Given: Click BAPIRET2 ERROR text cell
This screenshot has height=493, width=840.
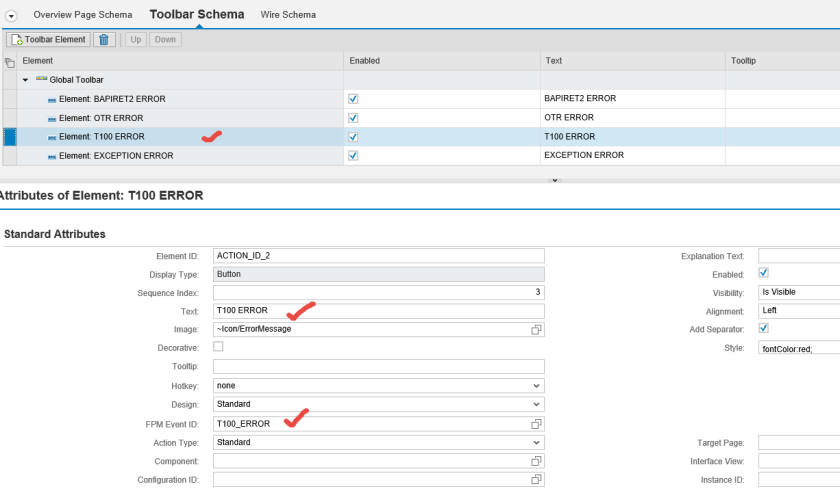Looking at the screenshot, I should pyautogui.click(x=633, y=99).
